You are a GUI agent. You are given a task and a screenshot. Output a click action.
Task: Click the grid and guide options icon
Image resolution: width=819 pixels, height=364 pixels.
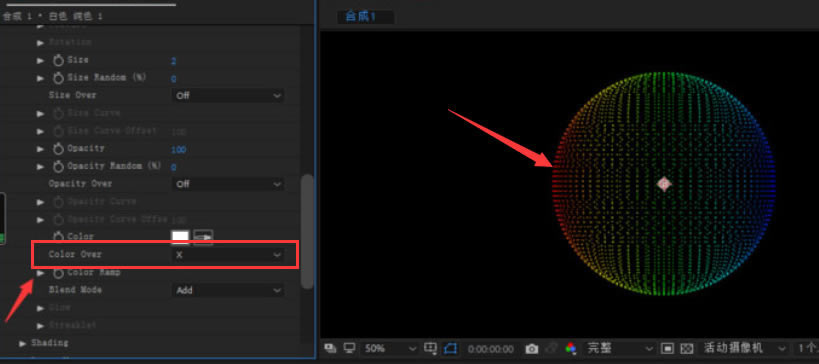click(x=431, y=348)
